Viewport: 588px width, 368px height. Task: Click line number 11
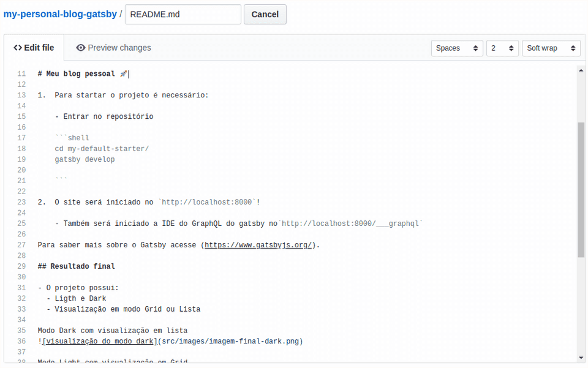point(21,73)
